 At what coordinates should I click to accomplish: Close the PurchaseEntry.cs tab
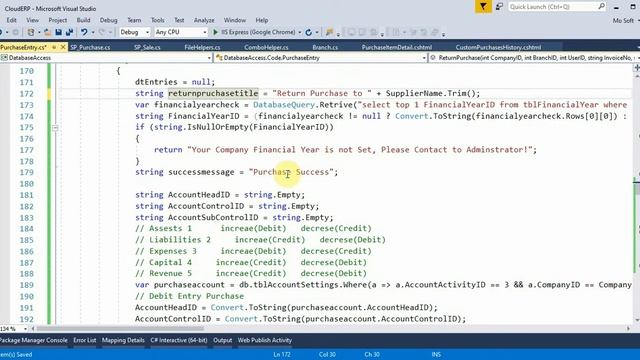point(63,47)
